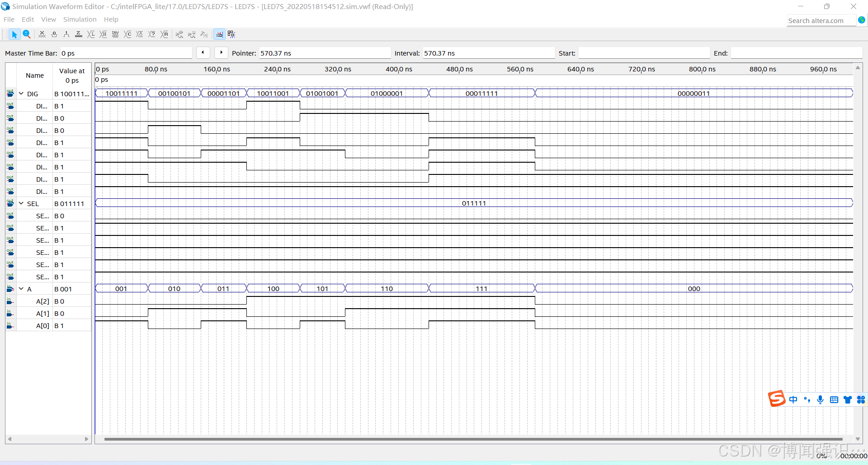Open the Arbitrary Value (?) tool

pyautogui.click(x=152, y=34)
